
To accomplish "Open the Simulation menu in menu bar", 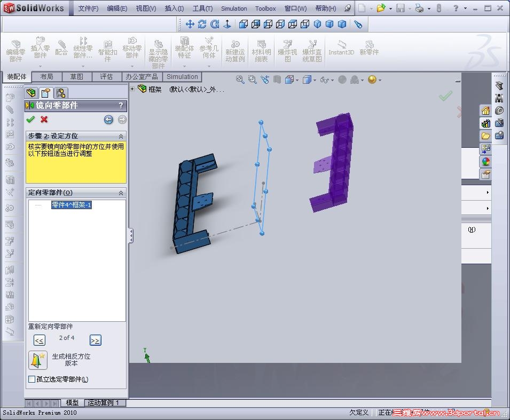I will tap(234, 9).
